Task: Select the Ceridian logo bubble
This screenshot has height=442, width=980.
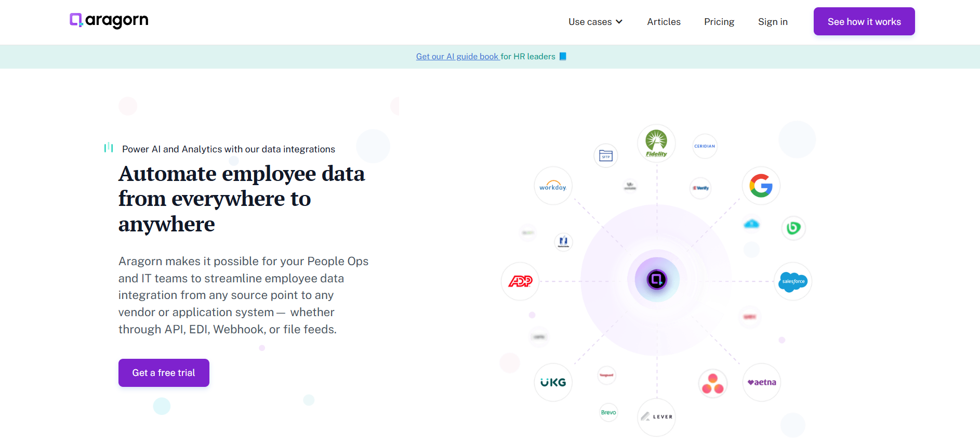Action: tap(705, 146)
